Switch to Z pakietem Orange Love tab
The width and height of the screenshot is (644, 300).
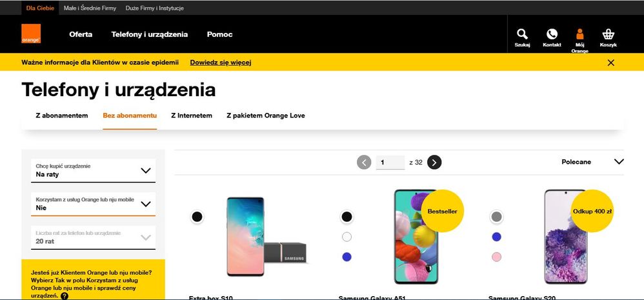(x=266, y=115)
